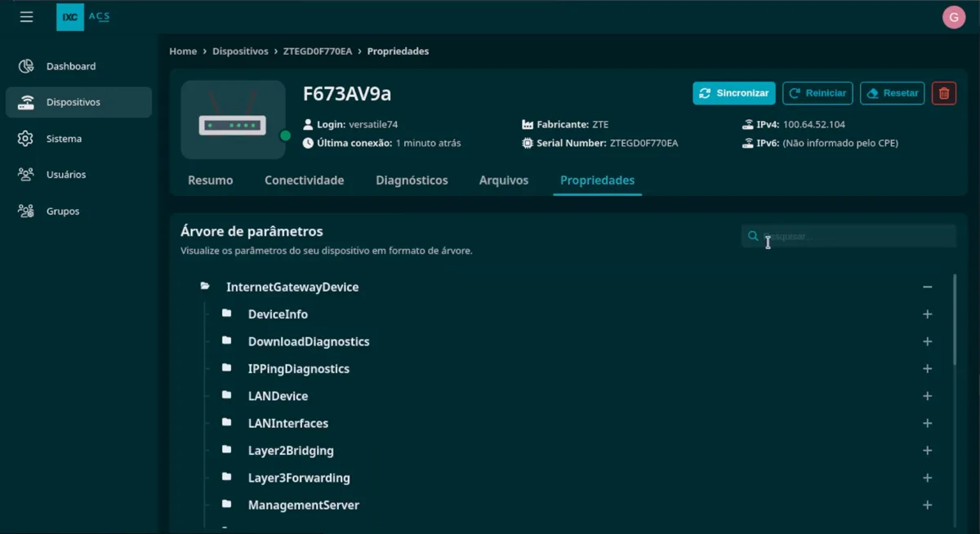
Task: Open the user avatar G
Action: point(954,17)
